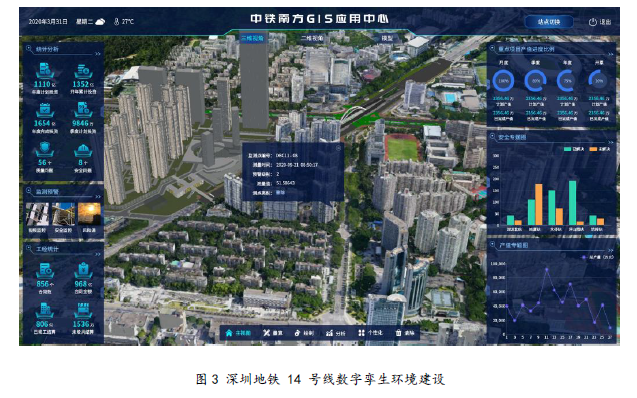Toggle the orange legend item in 安全专题图
Image resolution: width=637 pixels, height=398 pixels.
click(x=600, y=149)
